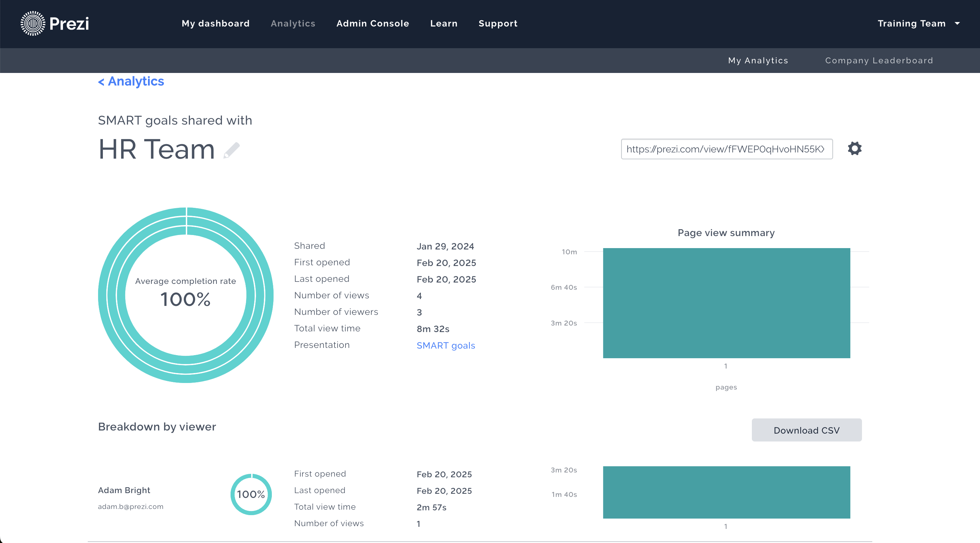Screen dimensions: 980x543
Task: Click Adam Bright's page view bar
Action: tap(726, 492)
